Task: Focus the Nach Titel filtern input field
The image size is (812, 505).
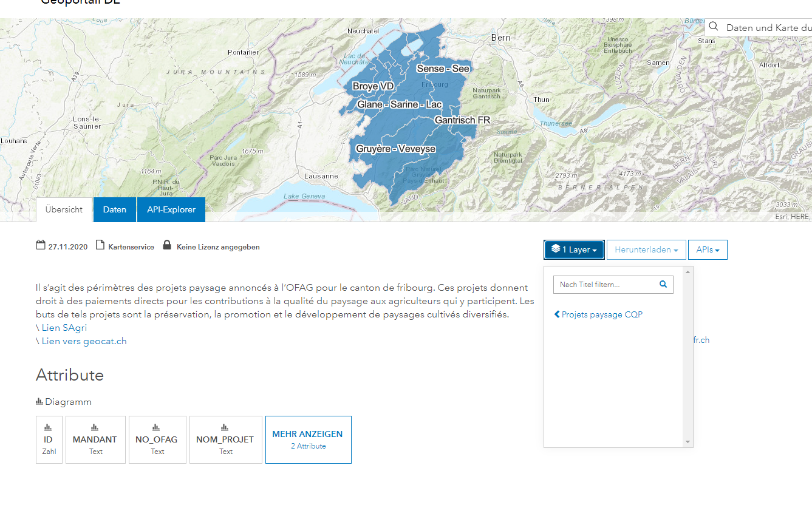Action: [x=613, y=284]
